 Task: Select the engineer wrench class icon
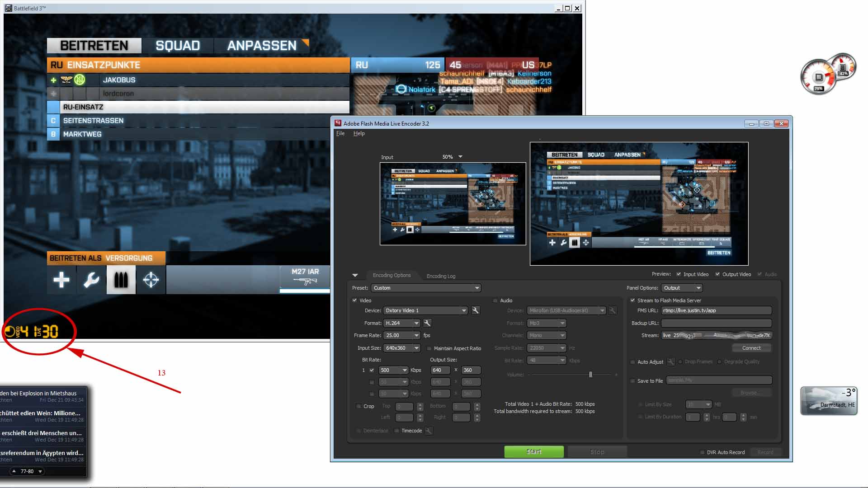click(91, 280)
